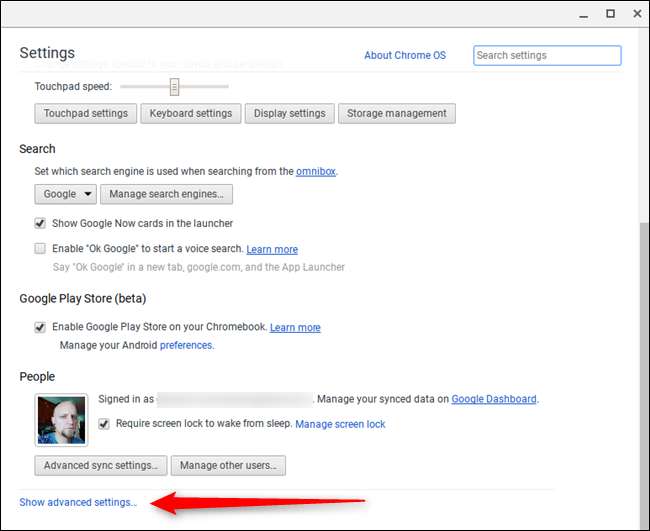Open Android preferences link

click(x=186, y=345)
